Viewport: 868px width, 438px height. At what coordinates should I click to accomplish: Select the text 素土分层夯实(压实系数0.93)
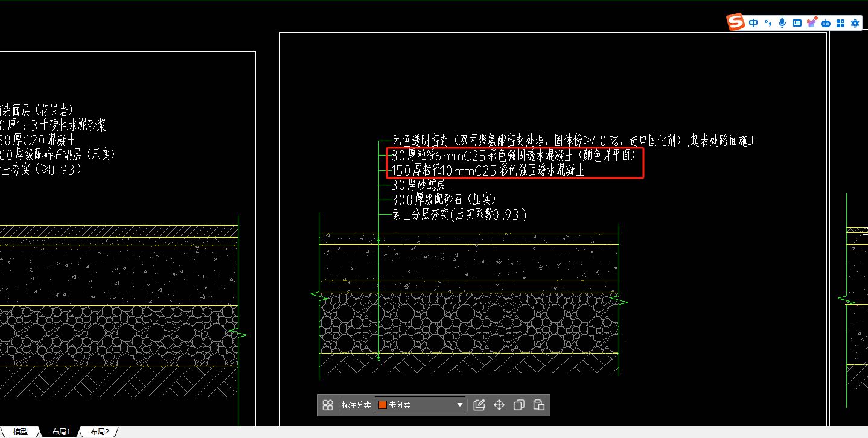pos(459,214)
